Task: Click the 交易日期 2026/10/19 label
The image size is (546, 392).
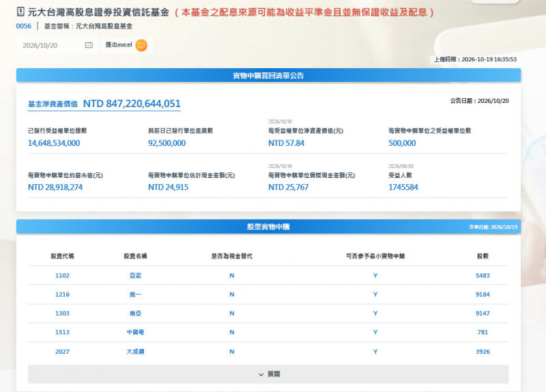Action: coord(493,227)
